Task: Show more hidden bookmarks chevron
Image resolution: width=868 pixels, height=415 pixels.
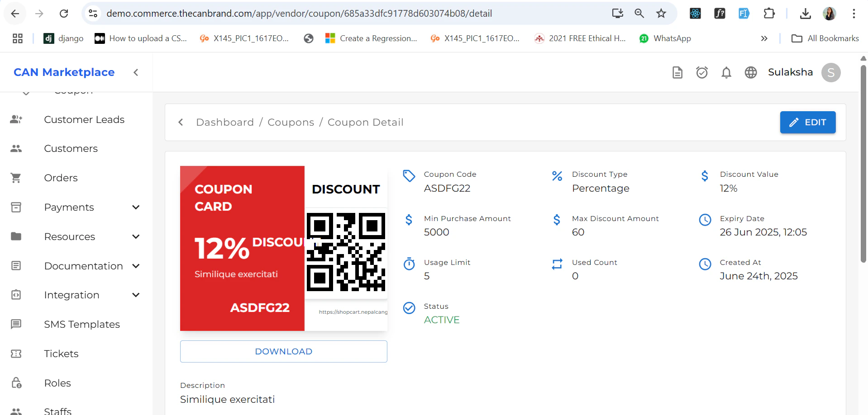Action: 764,38
